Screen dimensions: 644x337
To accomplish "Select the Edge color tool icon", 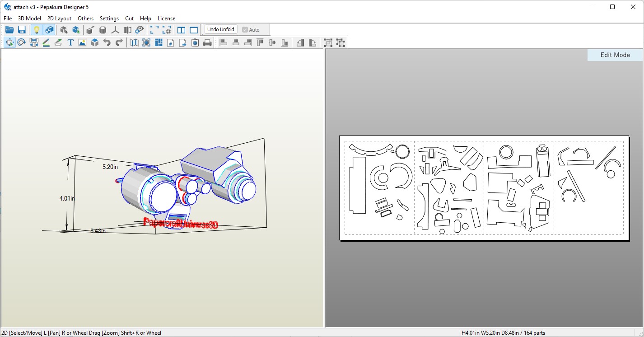I will (x=58, y=42).
